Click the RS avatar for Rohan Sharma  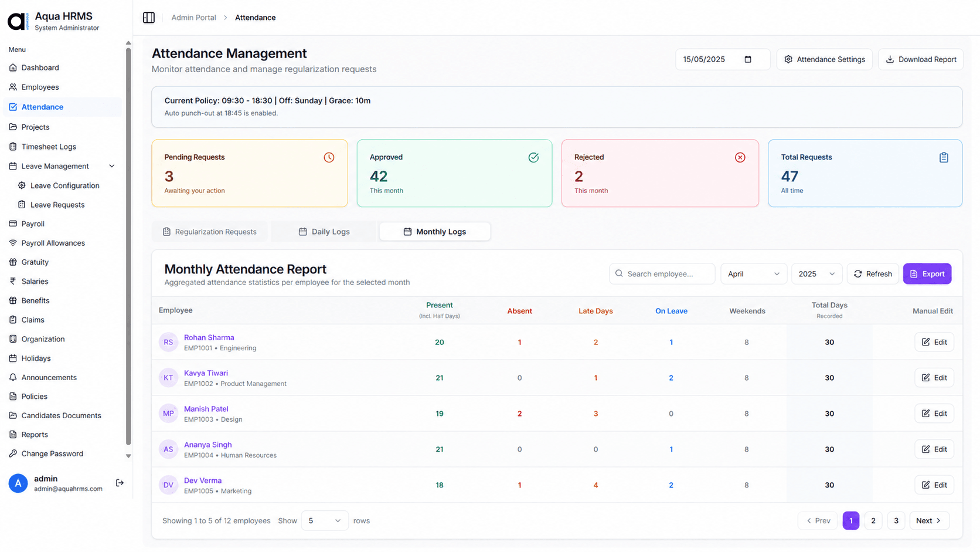(x=168, y=342)
